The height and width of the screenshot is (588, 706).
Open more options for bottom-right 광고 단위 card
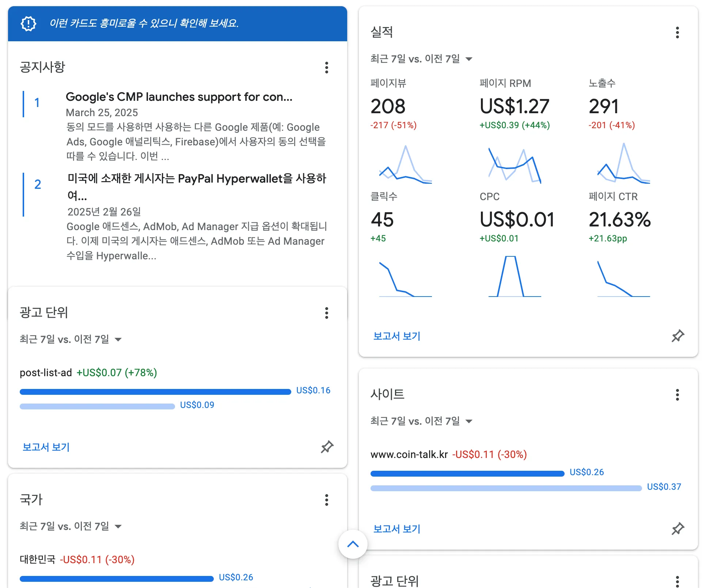pos(677,581)
